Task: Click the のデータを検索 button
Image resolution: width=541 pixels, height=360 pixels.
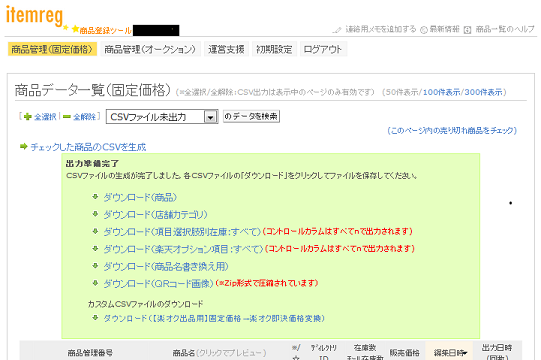Action: 251,116
